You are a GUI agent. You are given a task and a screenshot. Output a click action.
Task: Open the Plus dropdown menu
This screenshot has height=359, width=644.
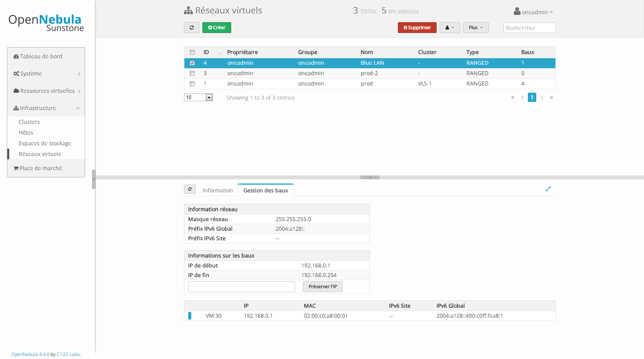(476, 28)
